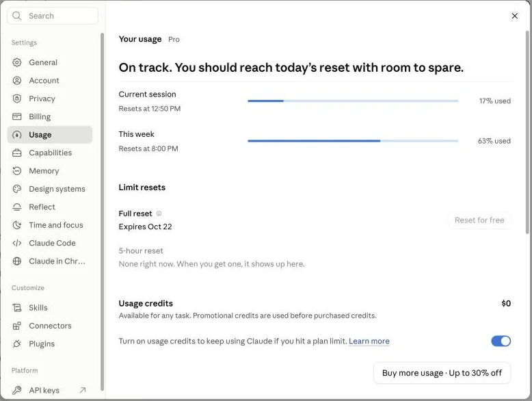
Task: Open the Memory settings page
Action: 49,171
